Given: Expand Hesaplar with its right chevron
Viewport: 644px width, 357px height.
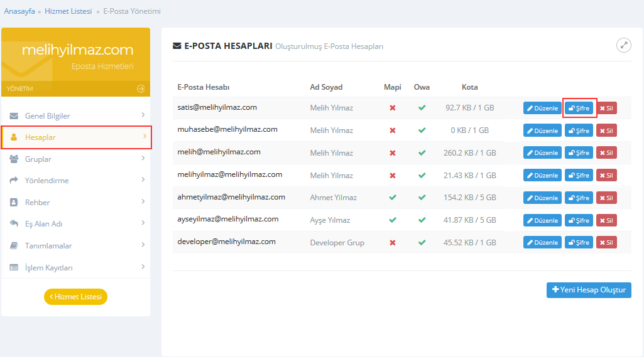Looking at the screenshot, I should click(x=144, y=136).
